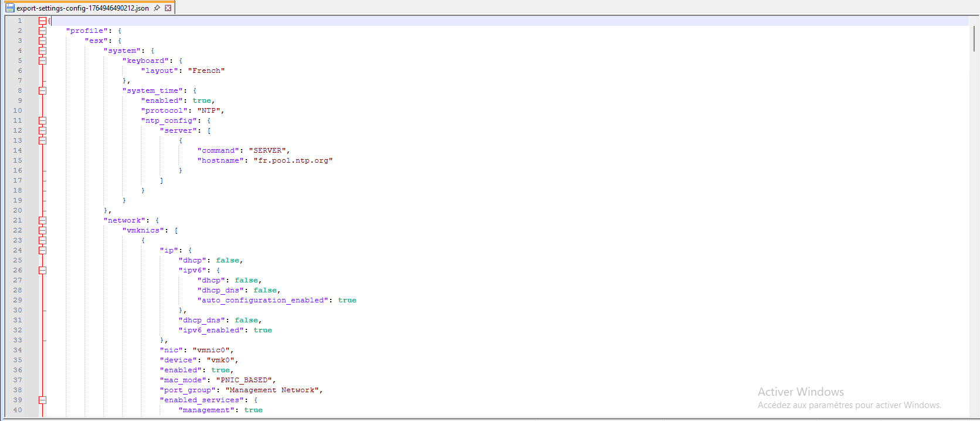Image resolution: width=980 pixels, height=421 pixels.
Task: Click the "ipv6_enabled" key
Action: tap(211, 330)
